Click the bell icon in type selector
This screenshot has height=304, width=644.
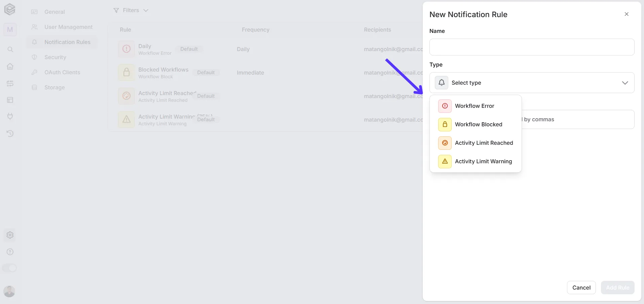[442, 83]
